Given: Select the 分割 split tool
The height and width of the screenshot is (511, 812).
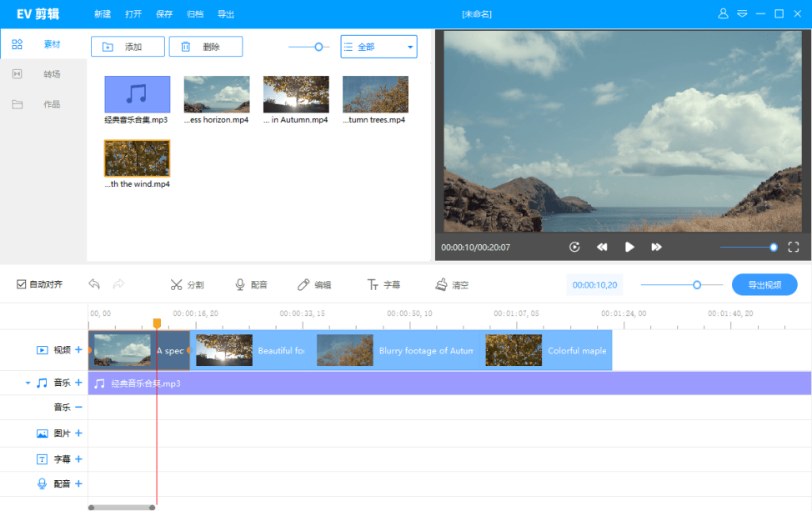Looking at the screenshot, I should coord(187,283).
